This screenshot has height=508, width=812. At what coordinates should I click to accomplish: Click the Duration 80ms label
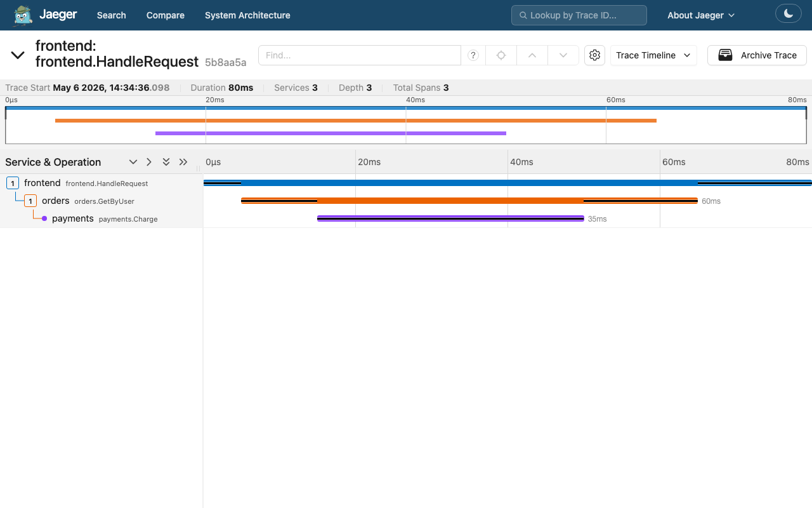coord(221,88)
